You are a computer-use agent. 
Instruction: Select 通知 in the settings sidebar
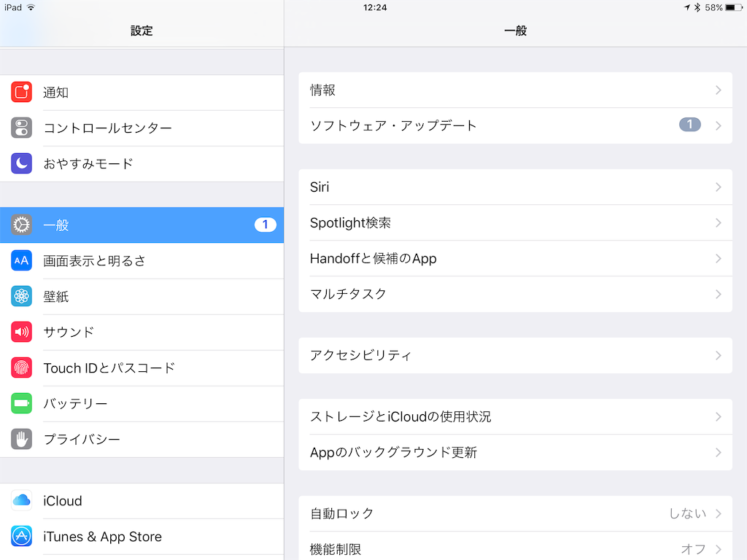(x=142, y=93)
